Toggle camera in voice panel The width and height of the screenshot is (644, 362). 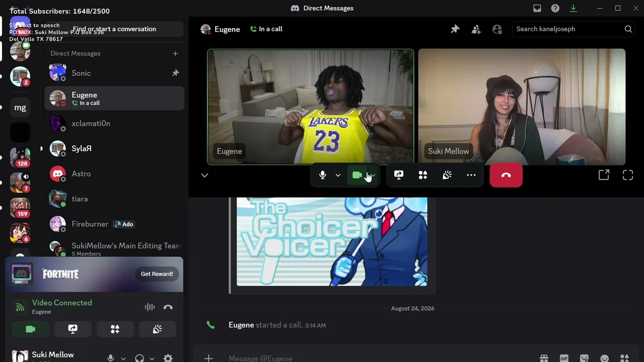(x=31, y=329)
